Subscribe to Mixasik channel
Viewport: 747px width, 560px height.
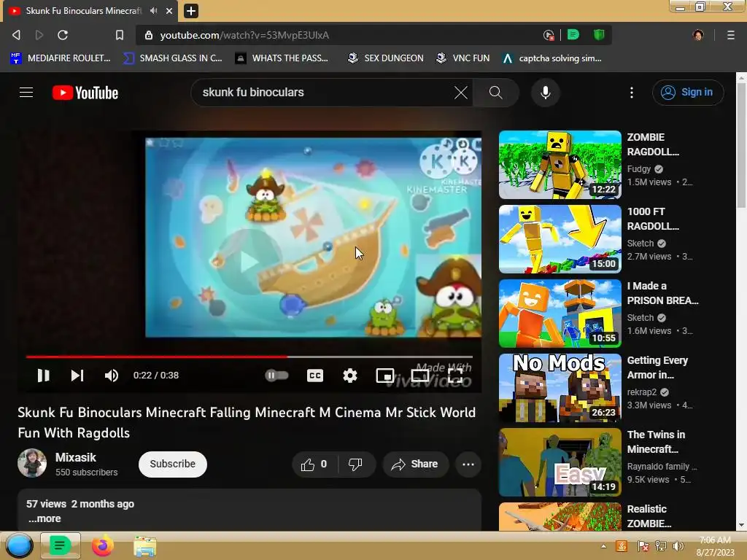coord(172,464)
